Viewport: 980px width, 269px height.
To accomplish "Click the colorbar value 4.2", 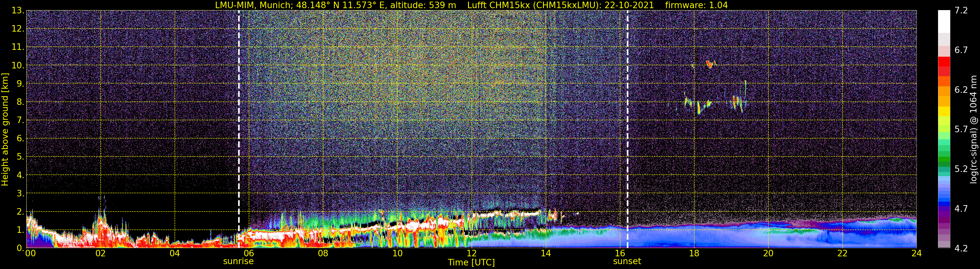I will click(x=961, y=248).
